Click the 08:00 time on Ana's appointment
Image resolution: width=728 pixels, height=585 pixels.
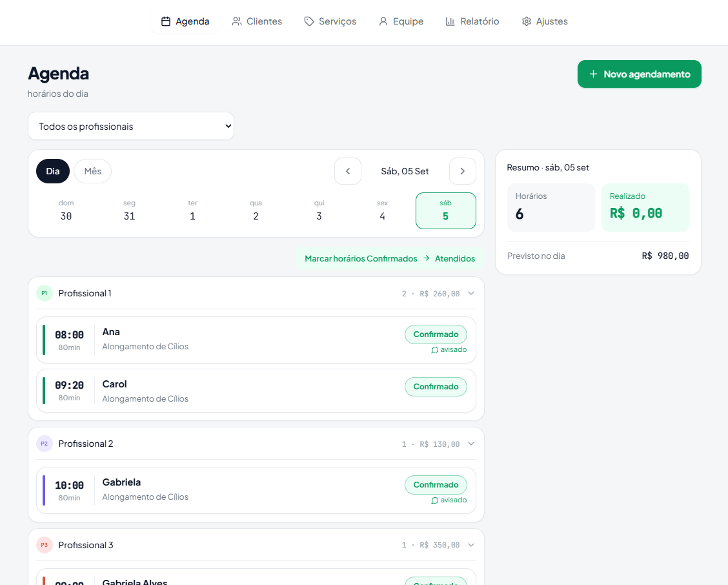coord(69,335)
